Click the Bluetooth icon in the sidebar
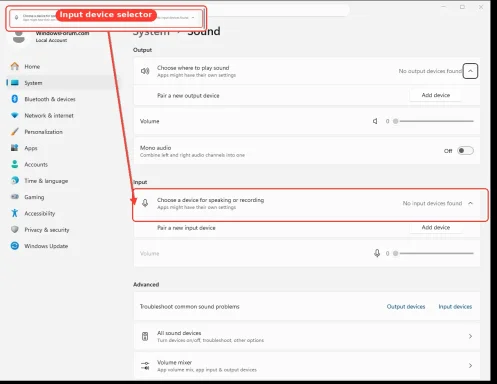 (x=15, y=99)
